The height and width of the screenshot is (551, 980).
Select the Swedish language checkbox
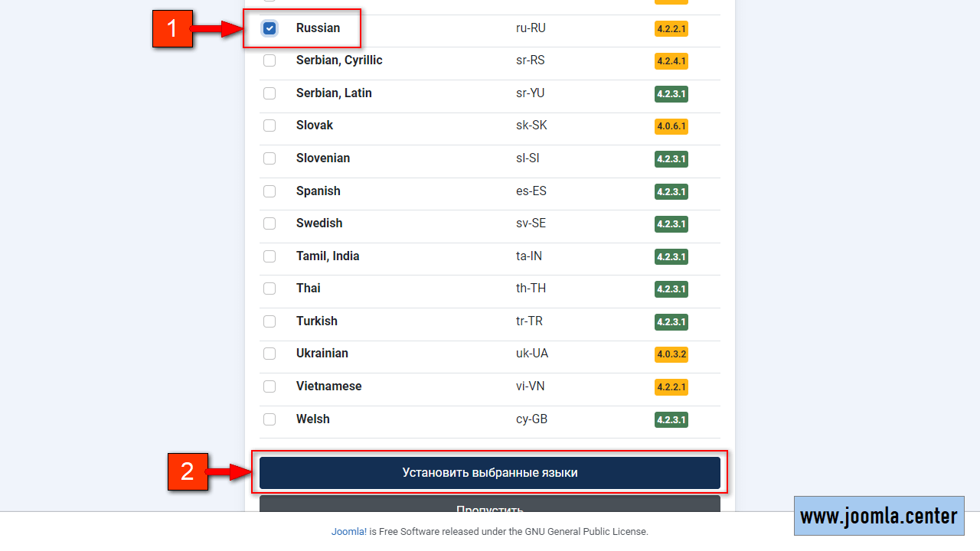(269, 223)
